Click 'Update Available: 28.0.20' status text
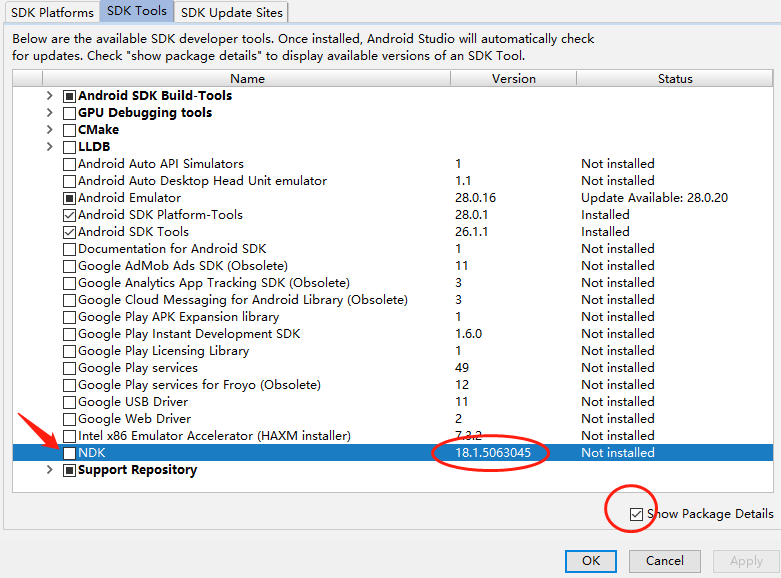 654,198
